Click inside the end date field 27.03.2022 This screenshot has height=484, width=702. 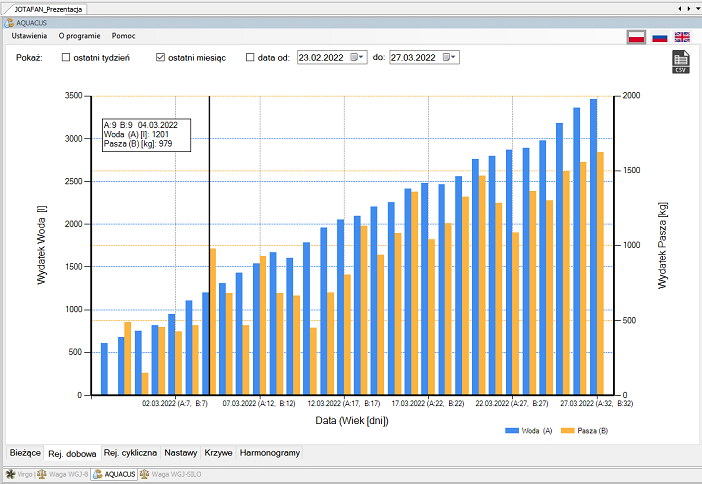pos(413,58)
